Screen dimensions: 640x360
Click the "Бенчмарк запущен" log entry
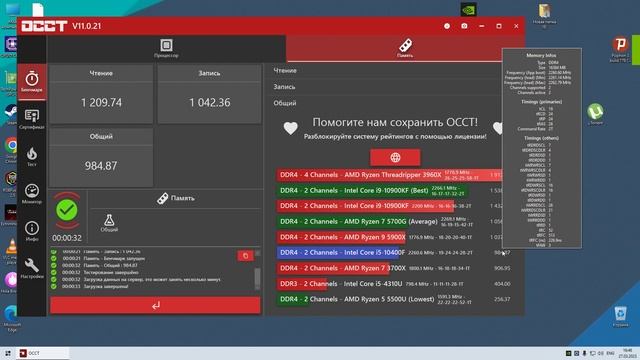pyautogui.click(x=114, y=258)
